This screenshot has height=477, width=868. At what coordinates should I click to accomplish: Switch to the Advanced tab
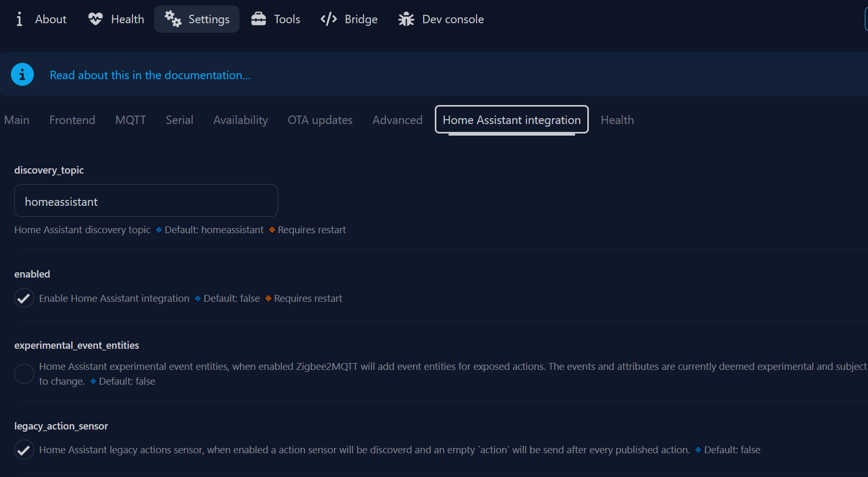tap(397, 120)
